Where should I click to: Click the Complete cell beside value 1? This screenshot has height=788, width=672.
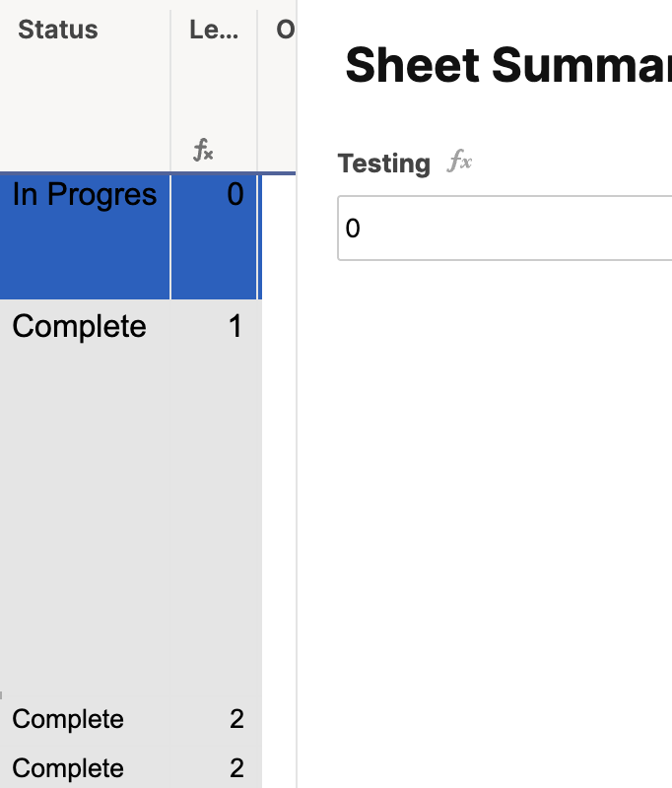coord(85,496)
